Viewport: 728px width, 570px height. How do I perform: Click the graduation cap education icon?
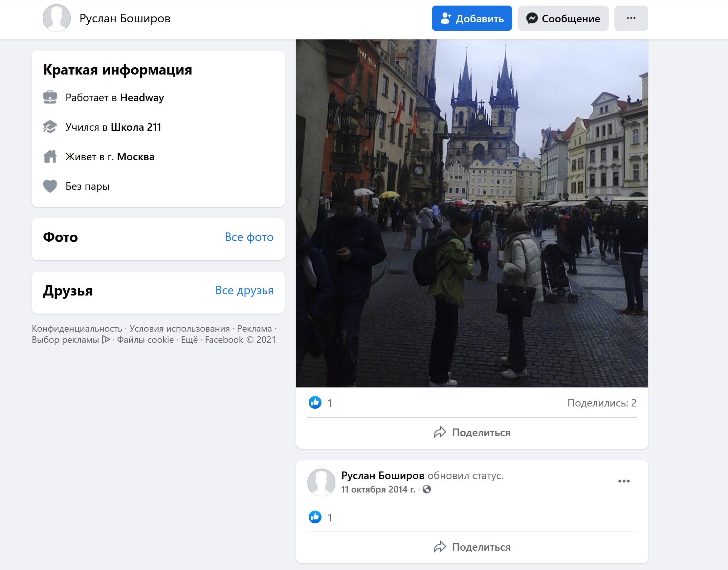pyautogui.click(x=50, y=127)
